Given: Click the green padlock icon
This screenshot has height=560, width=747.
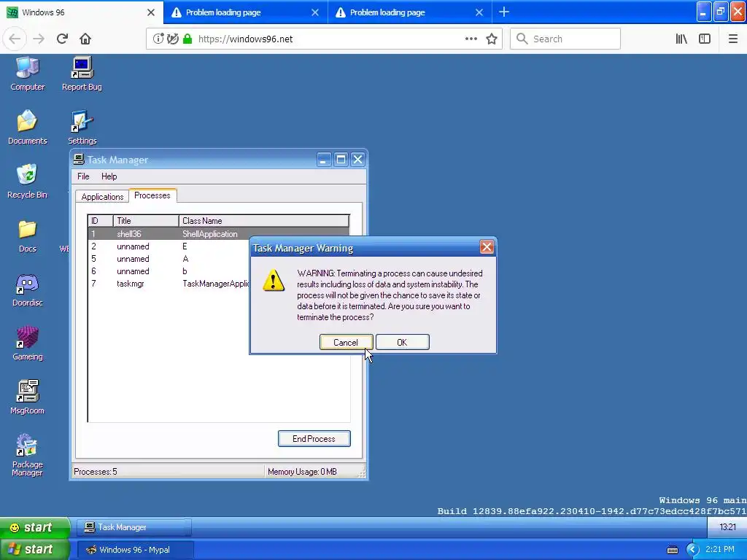Looking at the screenshot, I should pyautogui.click(x=187, y=39).
